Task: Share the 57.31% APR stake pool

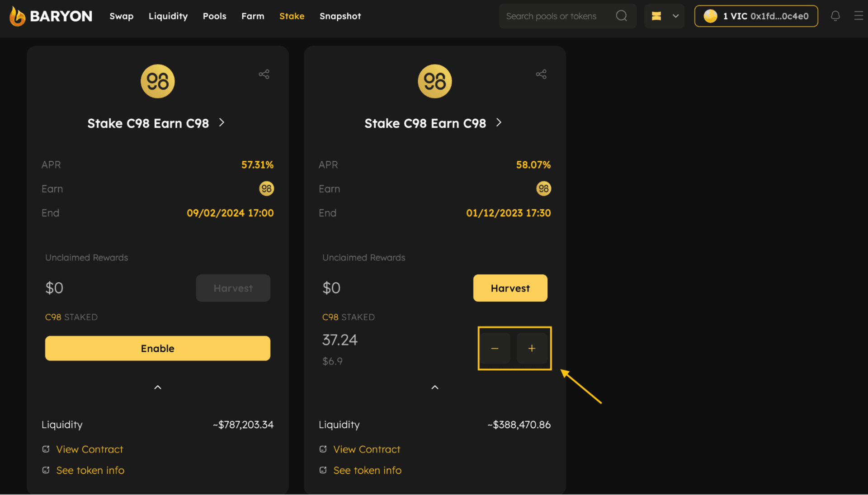Action: tap(264, 74)
